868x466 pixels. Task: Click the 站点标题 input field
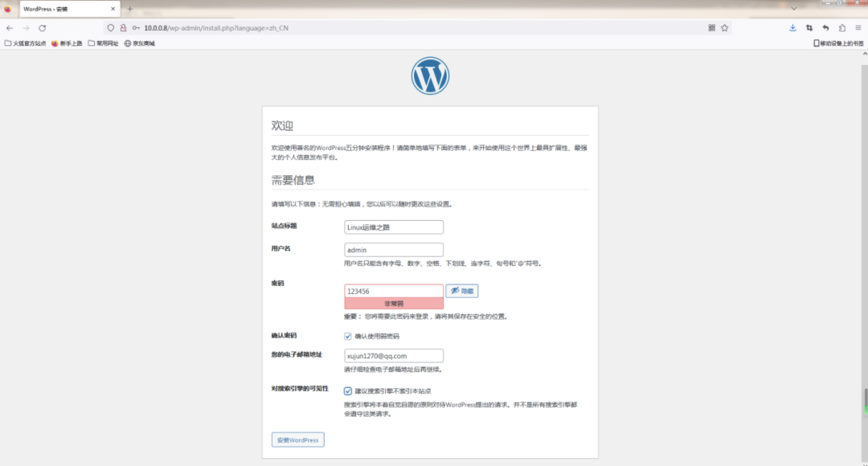click(394, 227)
